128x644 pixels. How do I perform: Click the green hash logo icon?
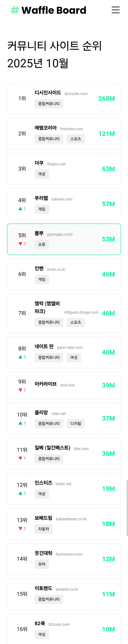point(15,10)
